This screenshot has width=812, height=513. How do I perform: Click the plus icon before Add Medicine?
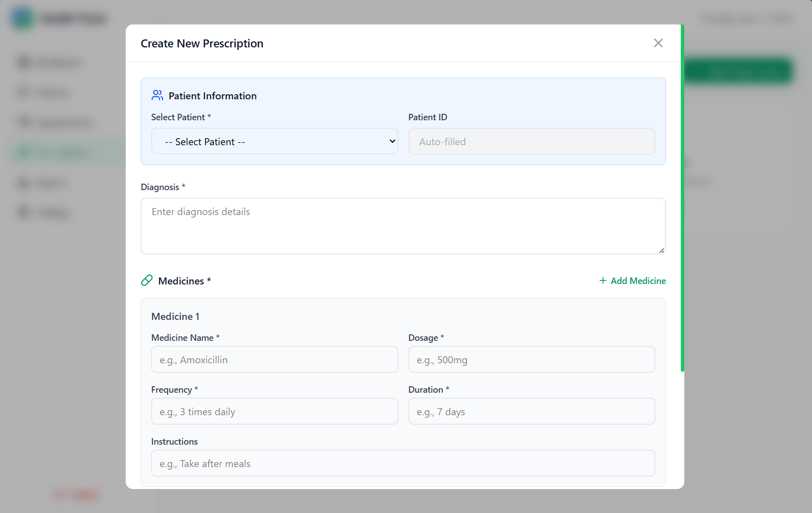click(603, 280)
